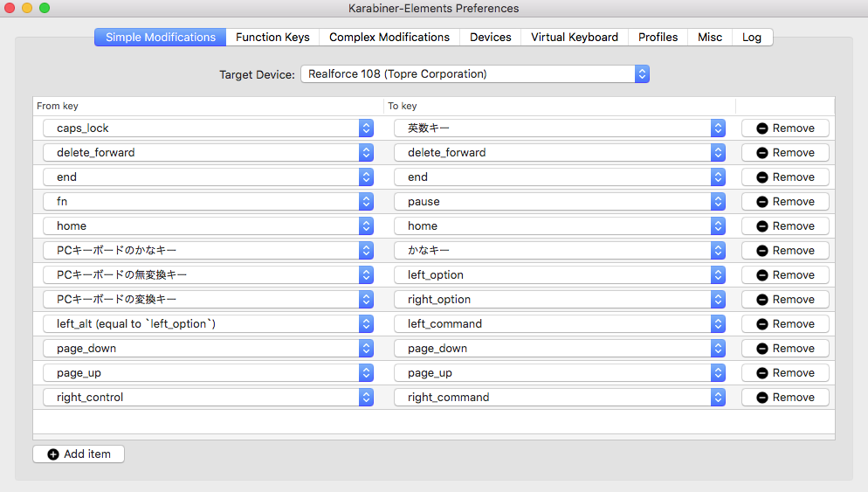Image resolution: width=868 pixels, height=492 pixels.
Task: Switch to Function Keys tab
Action: [x=272, y=37]
